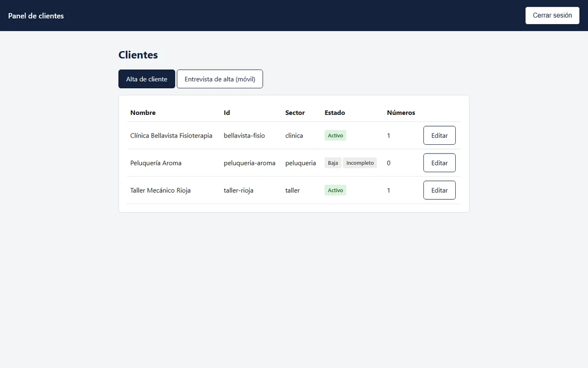Viewport: 588px width, 368px height.
Task: Click the Panel de clientes title
Action: [x=36, y=16]
